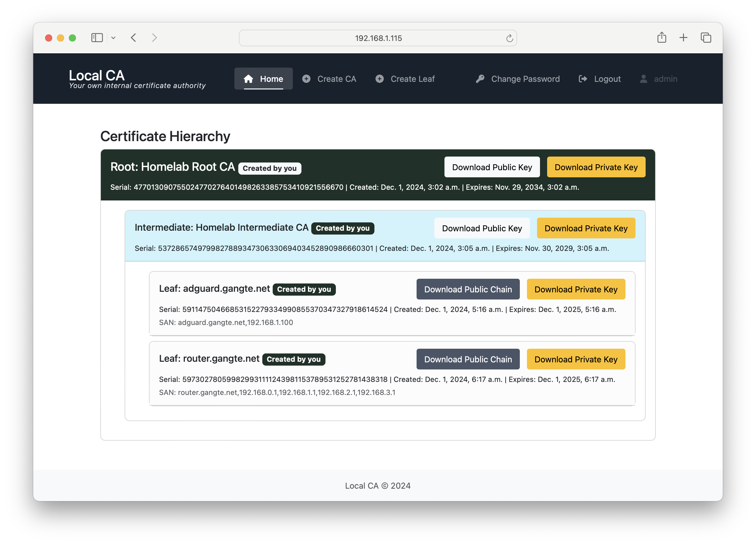The image size is (756, 545).
Task: Click the Safari share icon
Action: pos(662,38)
